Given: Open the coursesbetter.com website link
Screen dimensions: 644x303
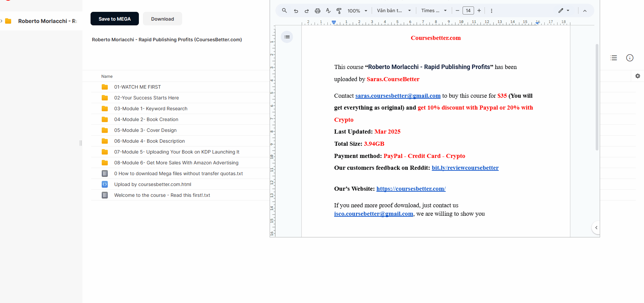Looking at the screenshot, I should [411, 189].
